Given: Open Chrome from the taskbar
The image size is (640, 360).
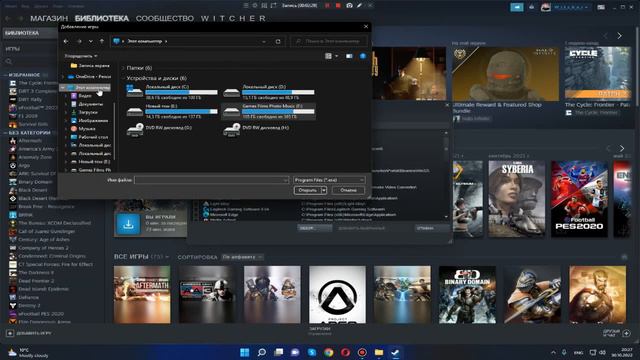Looking at the screenshot, I should pos(329,352).
